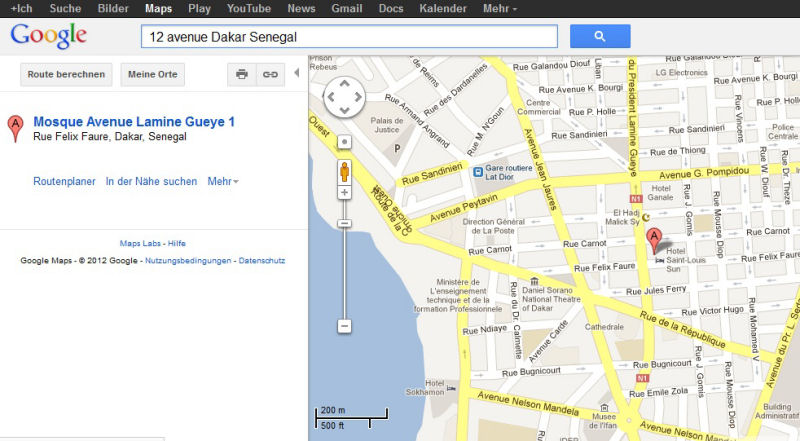
Task: Click the blue search magnifier button
Action: point(600,36)
